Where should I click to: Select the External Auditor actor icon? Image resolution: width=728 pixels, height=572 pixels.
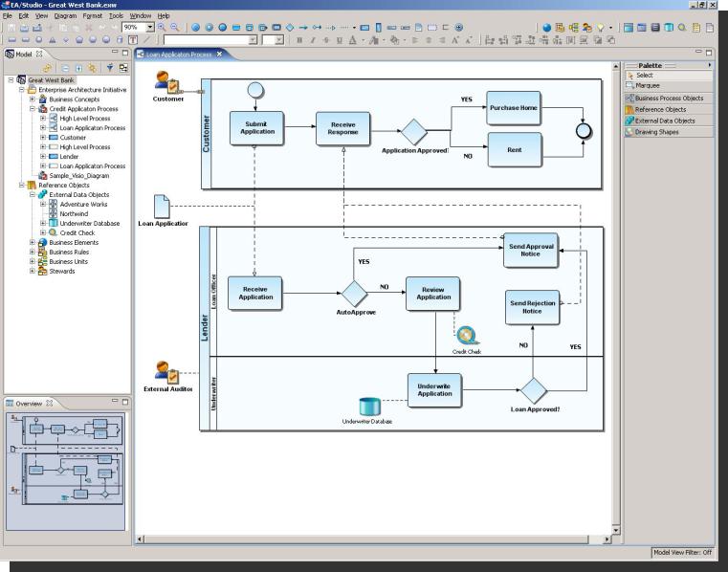166,372
